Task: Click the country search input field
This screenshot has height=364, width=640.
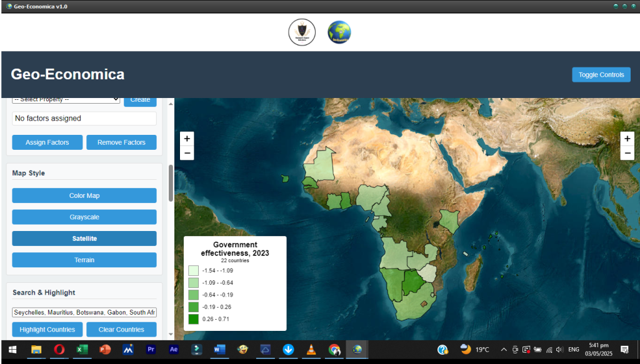Action: pyautogui.click(x=84, y=312)
